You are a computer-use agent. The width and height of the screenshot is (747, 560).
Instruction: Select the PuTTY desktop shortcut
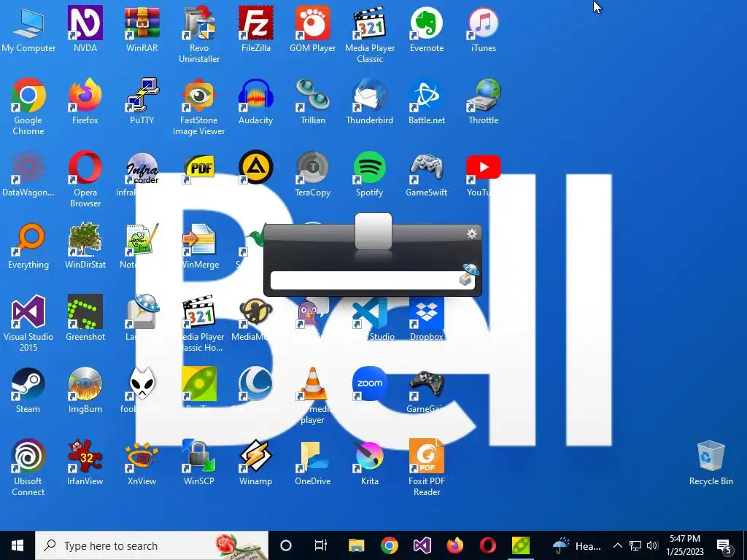pyautogui.click(x=142, y=102)
